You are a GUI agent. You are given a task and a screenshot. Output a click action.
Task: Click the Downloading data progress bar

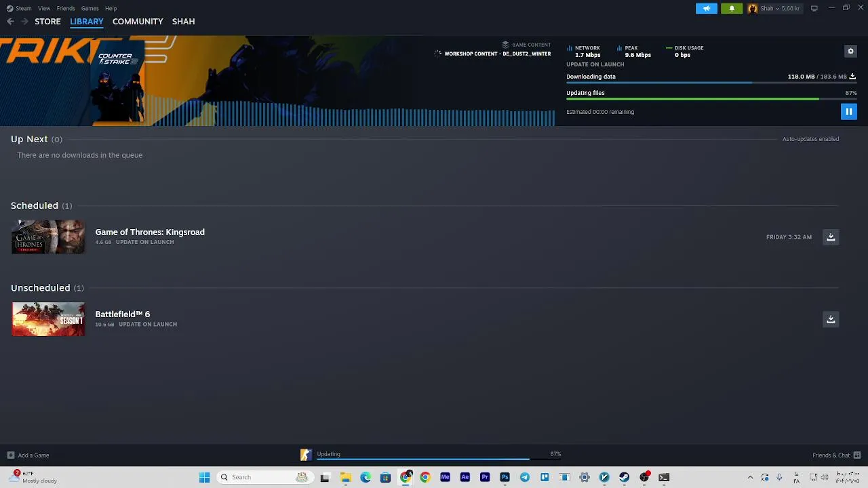click(711, 83)
